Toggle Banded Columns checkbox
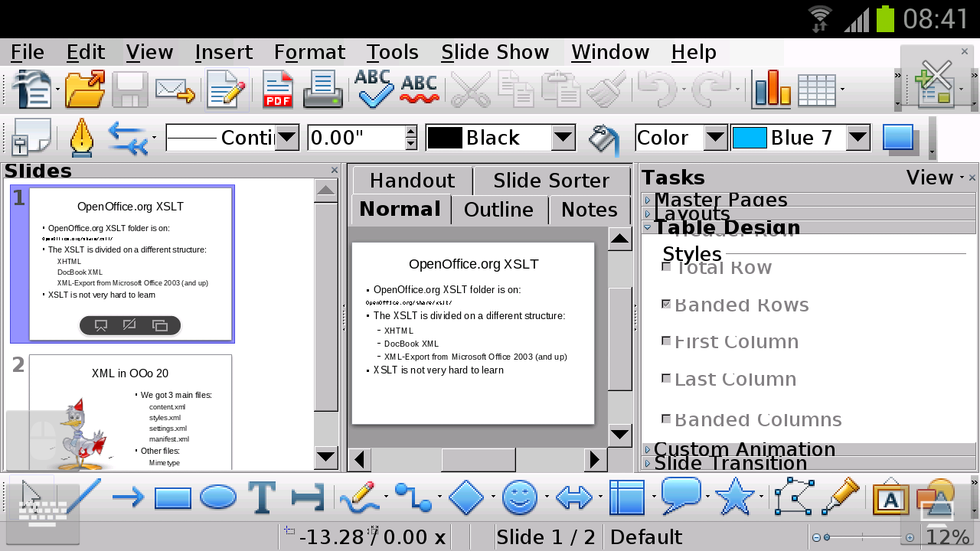 point(666,419)
